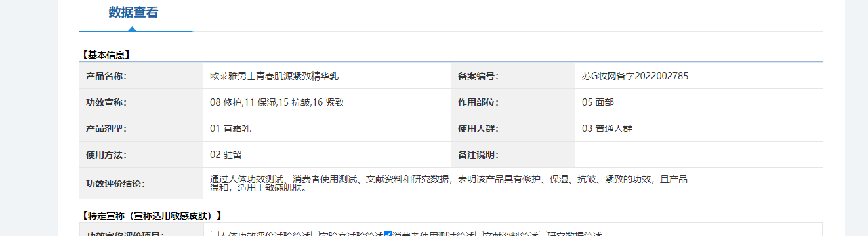This screenshot has height=236, width=868.
Task: Select the 数据查看 tab
Action: pos(133,12)
